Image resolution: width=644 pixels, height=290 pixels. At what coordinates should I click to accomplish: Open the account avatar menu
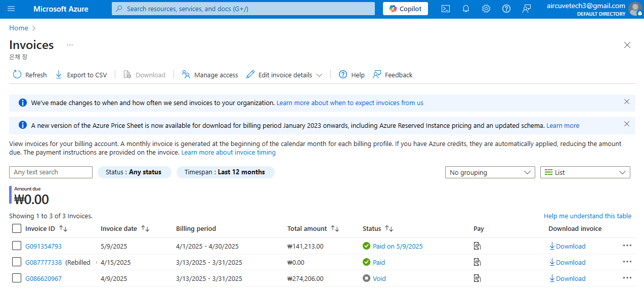click(x=635, y=9)
